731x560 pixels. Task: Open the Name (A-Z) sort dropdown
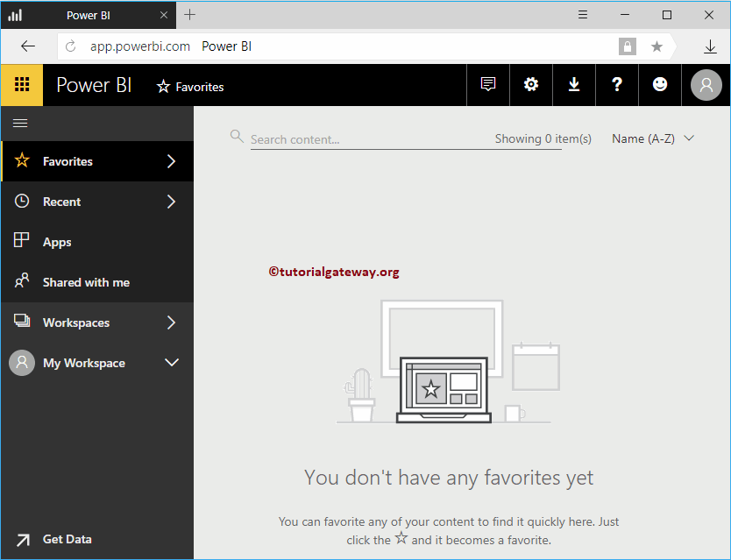pos(653,138)
